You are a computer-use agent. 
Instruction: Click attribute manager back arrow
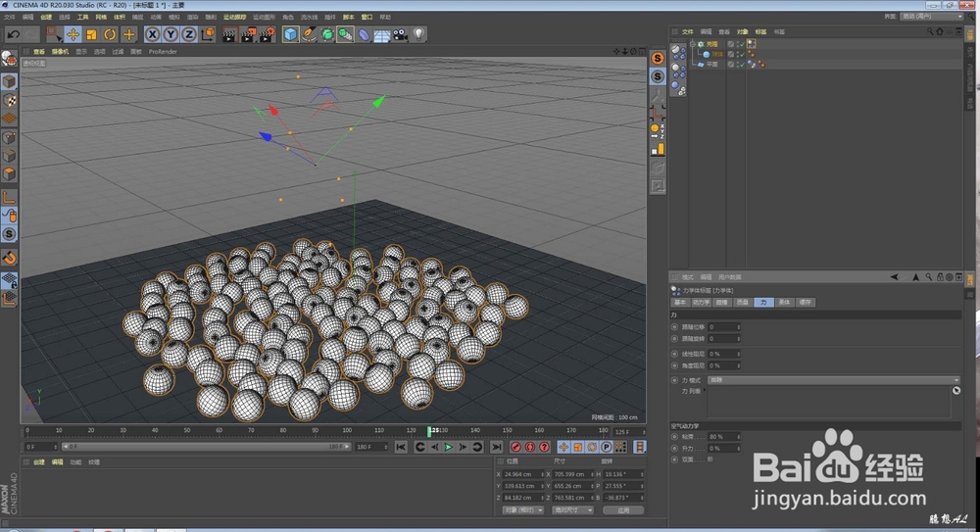[x=895, y=277]
